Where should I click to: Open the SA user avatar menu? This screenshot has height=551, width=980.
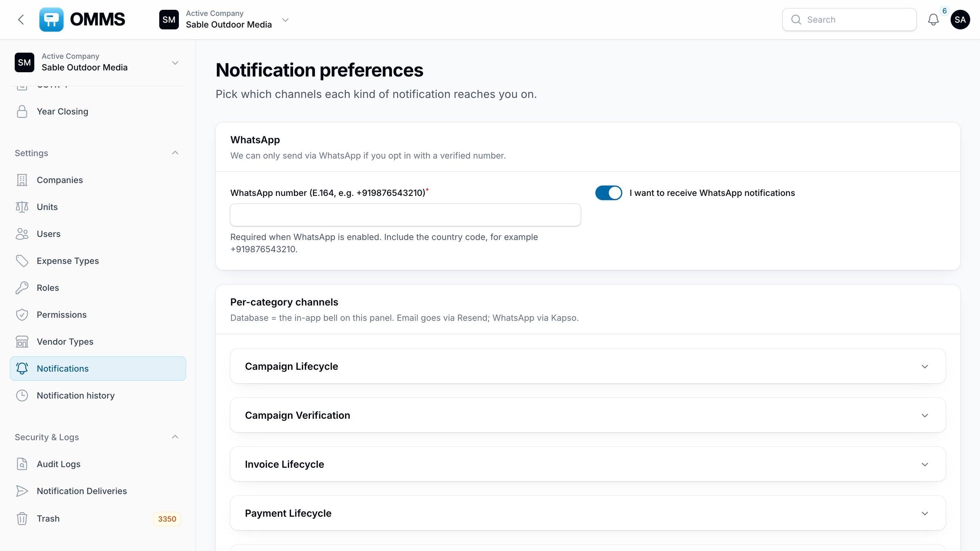(x=960, y=20)
